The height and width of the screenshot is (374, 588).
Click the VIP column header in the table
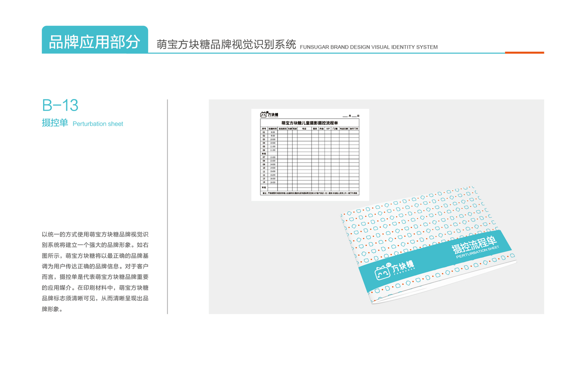point(328,129)
